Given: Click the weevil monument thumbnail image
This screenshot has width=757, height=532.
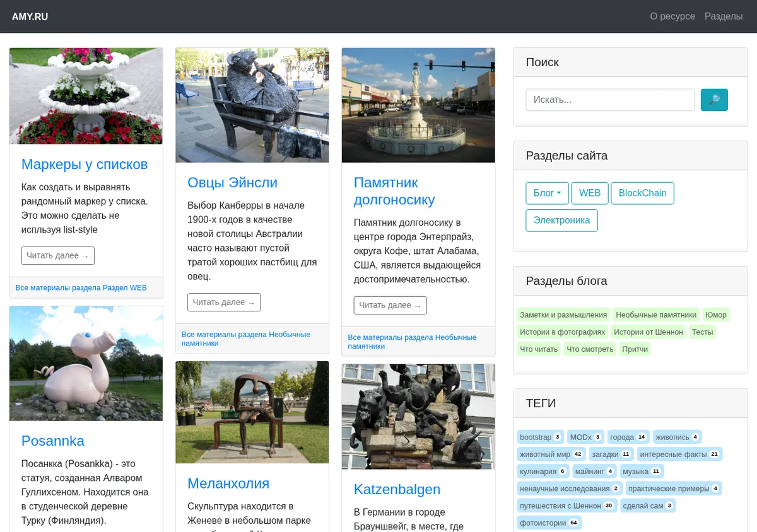Looking at the screenshot, I should 418,105.
